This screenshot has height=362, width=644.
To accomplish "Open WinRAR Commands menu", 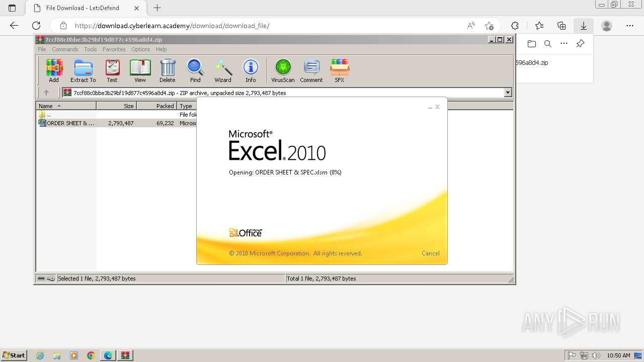I will pos(65,49).
